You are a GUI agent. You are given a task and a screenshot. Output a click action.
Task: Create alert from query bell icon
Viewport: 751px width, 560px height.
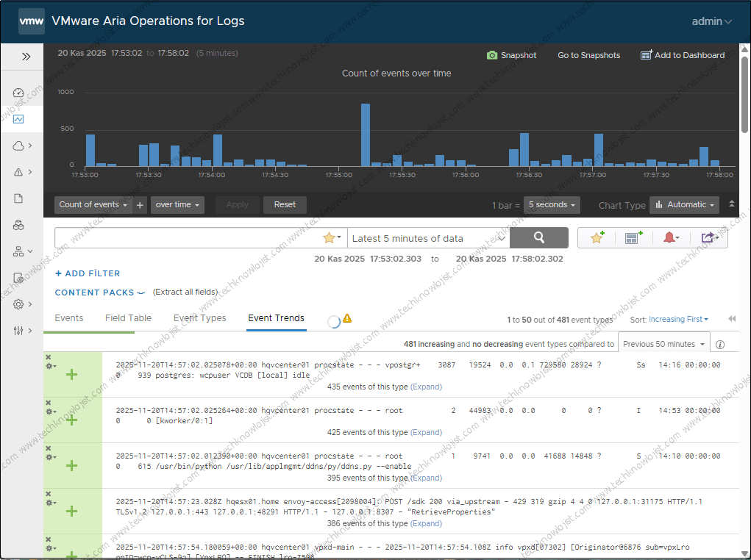671,237
